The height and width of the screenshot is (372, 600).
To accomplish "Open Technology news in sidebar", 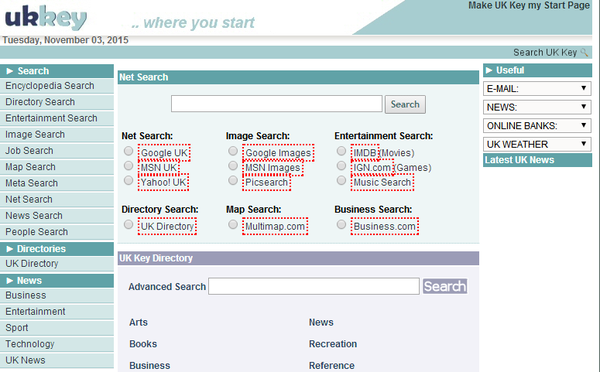I will click(x=57, y=344).
